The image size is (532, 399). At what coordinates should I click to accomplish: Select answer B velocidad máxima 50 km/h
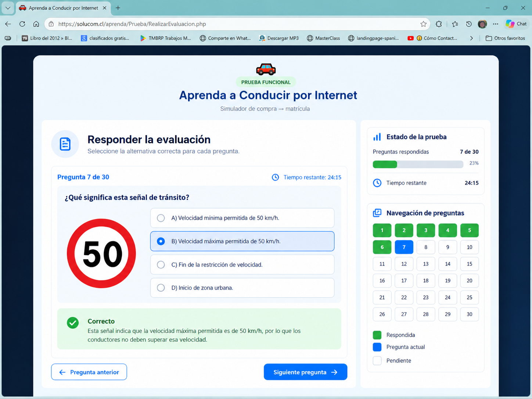(x=242, y=241)
